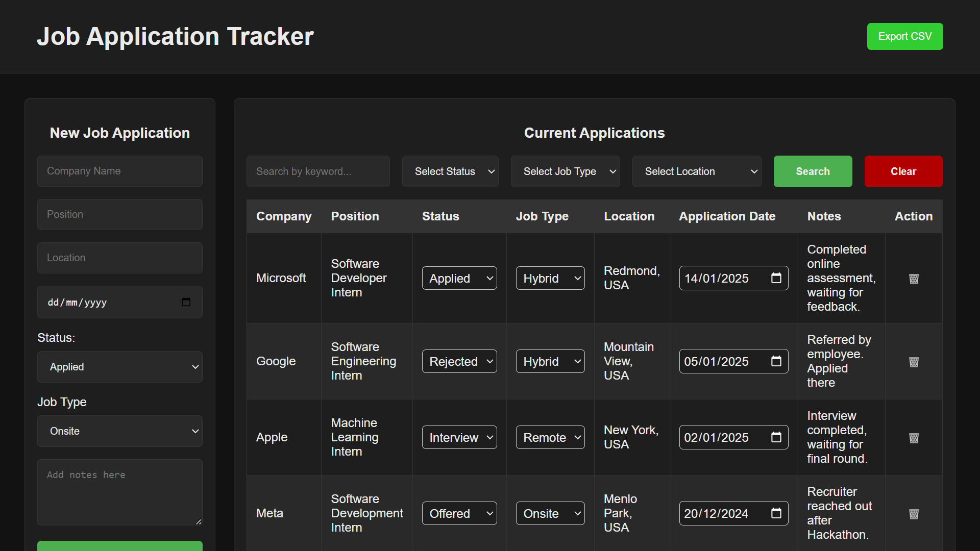
Task: Delete the Apple application row
Action: coord(914,438)
